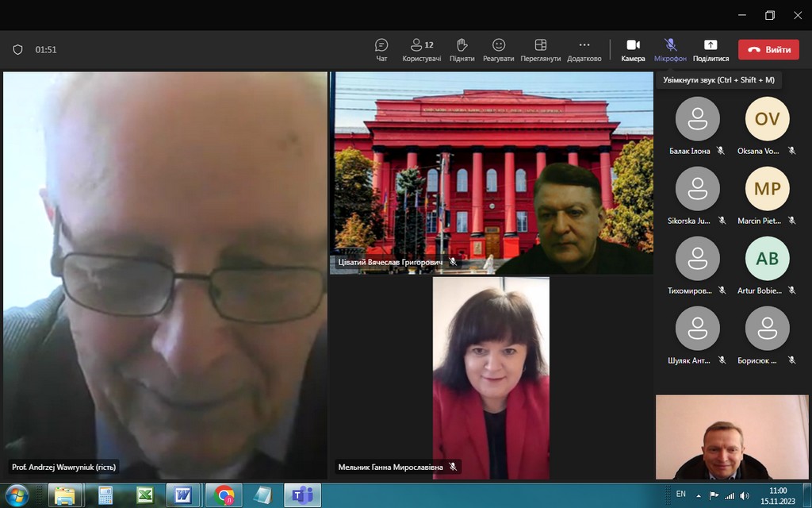812x508 pixels.
Task: Open the Переглянути (View) layout options
Action: 540,49
